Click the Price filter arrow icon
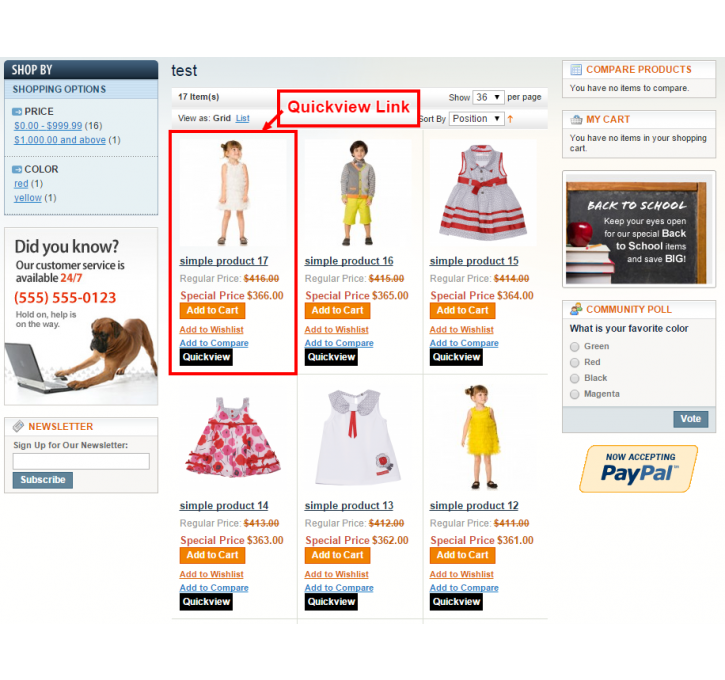The width and height of the screenshot is (725, 680). coord(17,111)
